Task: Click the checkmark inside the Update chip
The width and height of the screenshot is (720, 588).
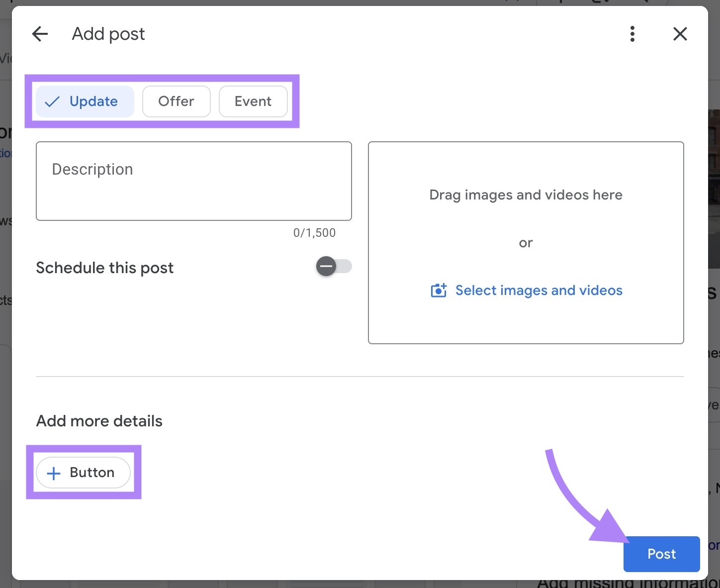Action: tap(52, 101)
